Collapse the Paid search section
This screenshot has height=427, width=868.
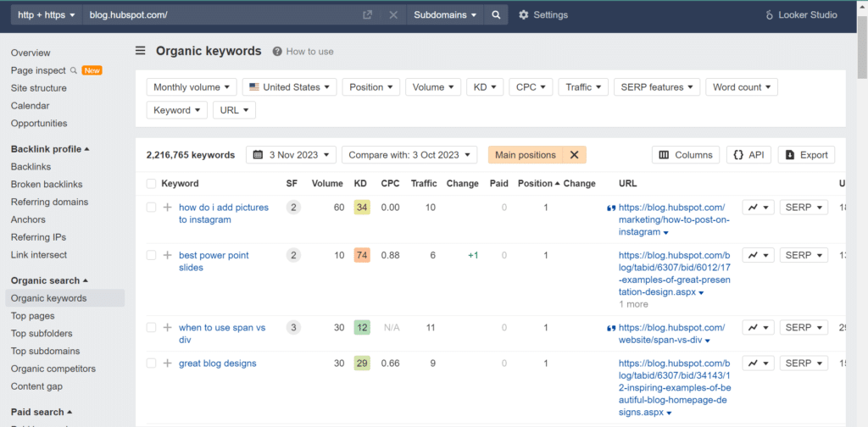(x=42, y=412)
